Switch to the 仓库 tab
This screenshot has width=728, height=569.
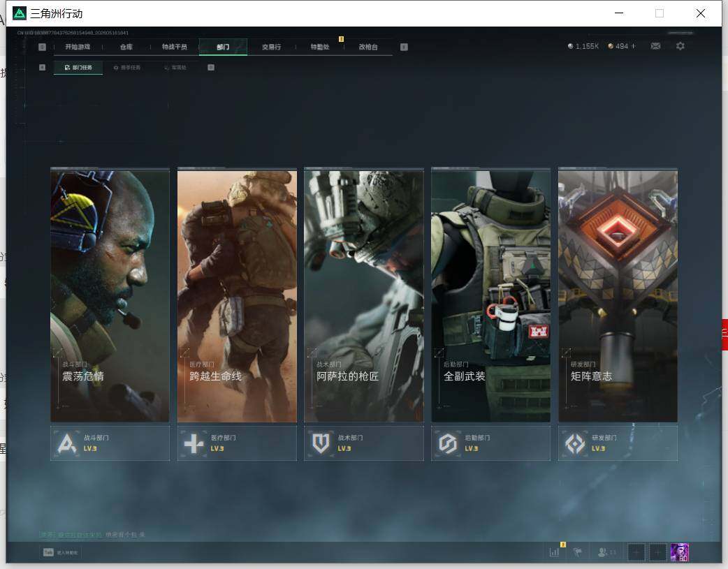coord(126,47)
